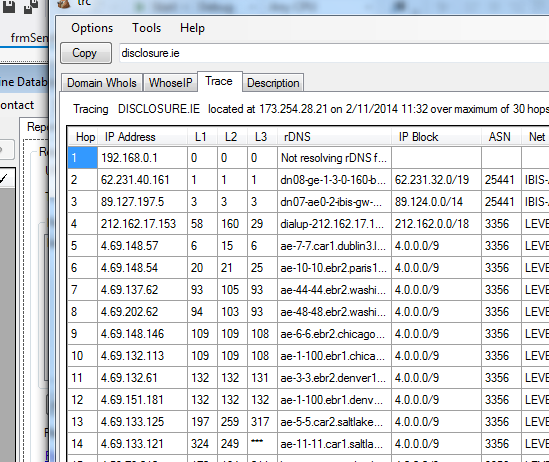
Task: Select the Trace tab
Action: tap(220, 82)
